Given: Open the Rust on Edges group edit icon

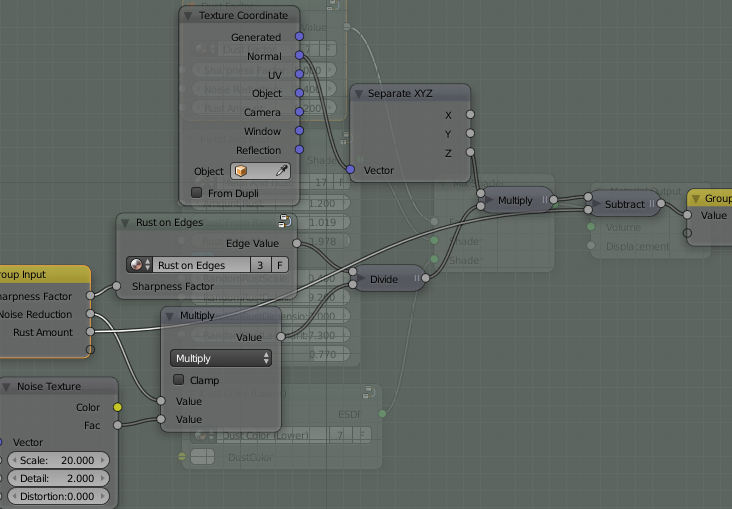Looking at the screenshot, I should (285, 220).
